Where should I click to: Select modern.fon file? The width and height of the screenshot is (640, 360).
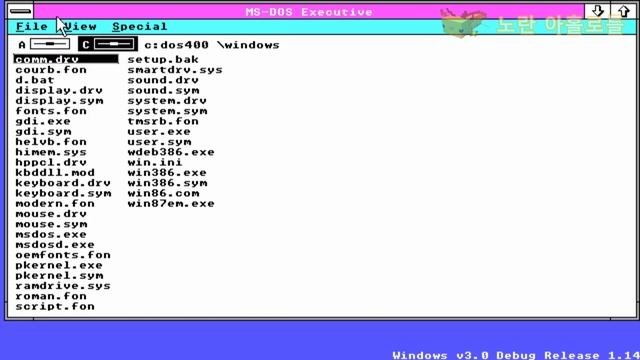point(55,204)
